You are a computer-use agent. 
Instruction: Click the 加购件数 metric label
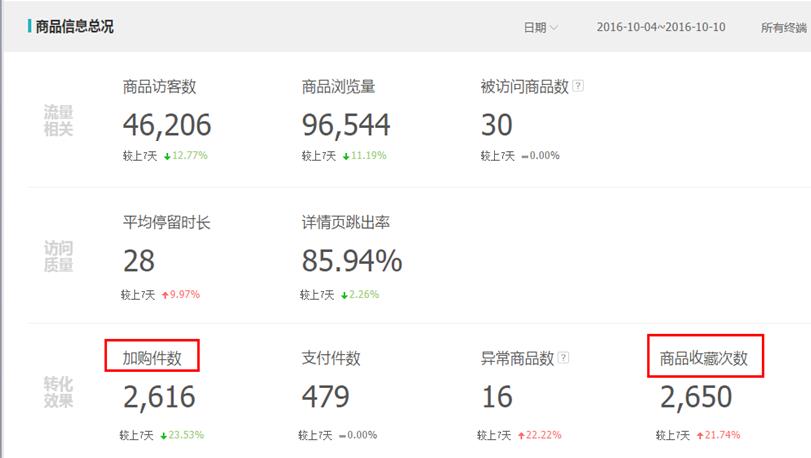tap(152, 358)
